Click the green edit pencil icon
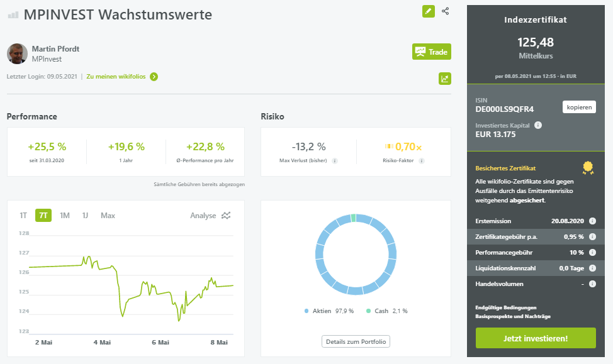 [429, 11]
